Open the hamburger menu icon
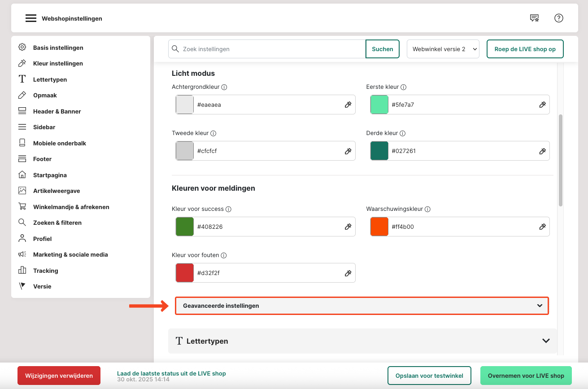 click(30, 18)
